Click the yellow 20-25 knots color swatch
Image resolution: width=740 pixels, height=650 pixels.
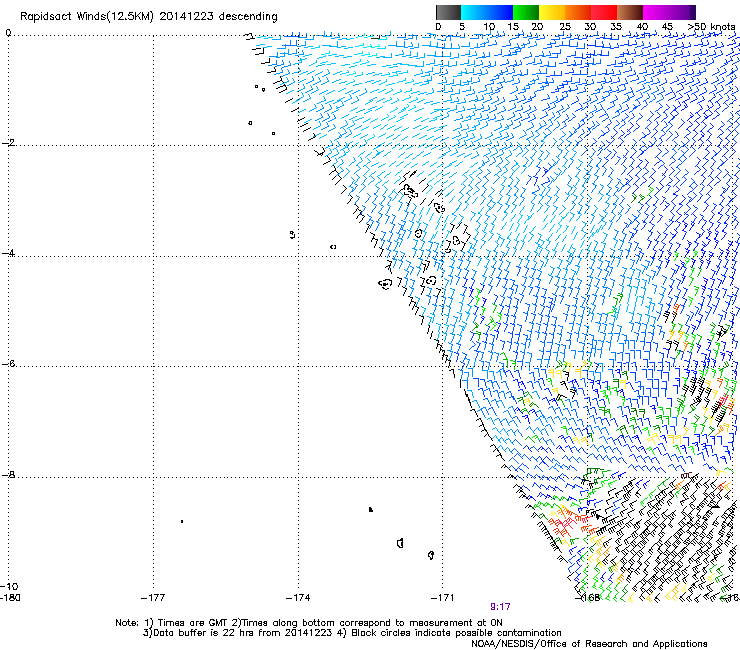click(x=552, y=12)
